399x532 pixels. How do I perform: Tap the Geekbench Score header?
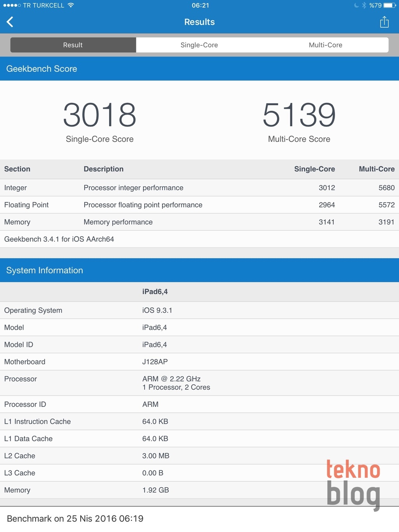[x=199, y=69]
